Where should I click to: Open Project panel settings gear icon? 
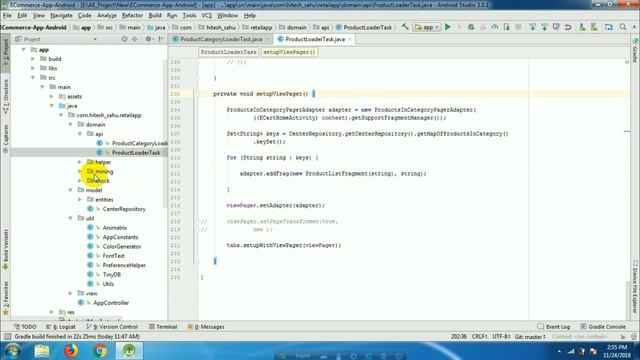[x=149, y=39]
